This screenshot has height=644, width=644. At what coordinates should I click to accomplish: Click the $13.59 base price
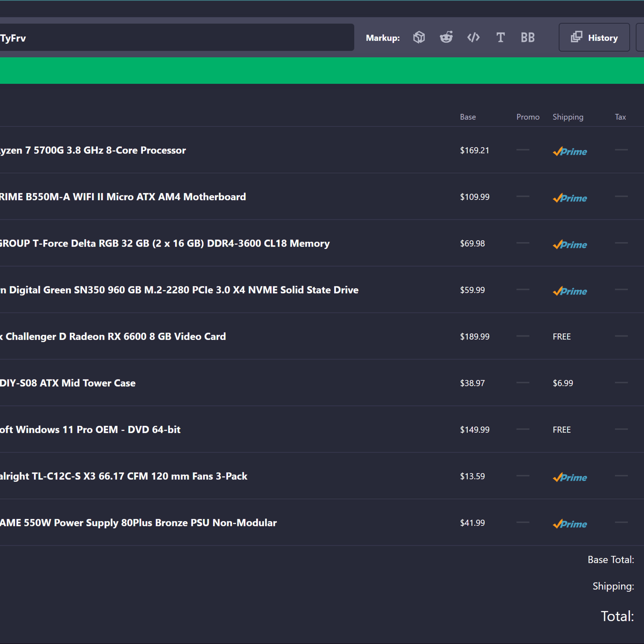[x=472, y=476]
